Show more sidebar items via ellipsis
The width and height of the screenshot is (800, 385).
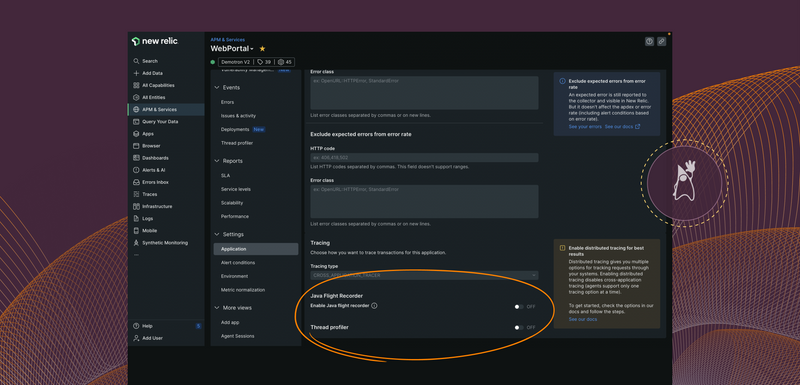click(136, 254)
